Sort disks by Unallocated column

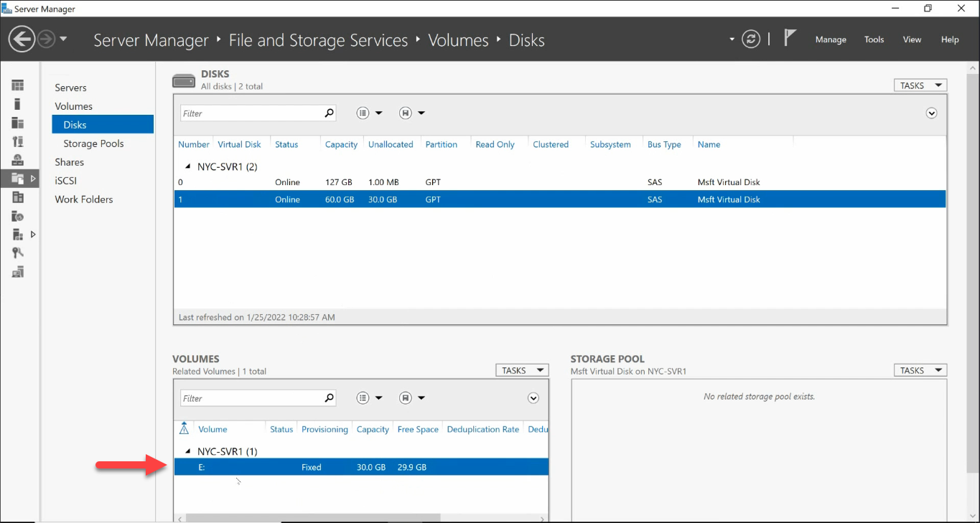point(391,144)
